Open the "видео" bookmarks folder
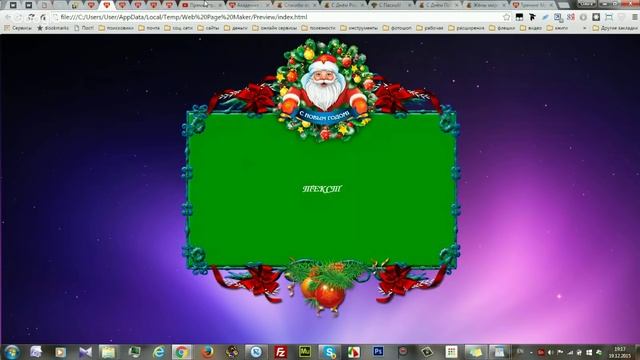The image size is (640, 360). [531, 28]
